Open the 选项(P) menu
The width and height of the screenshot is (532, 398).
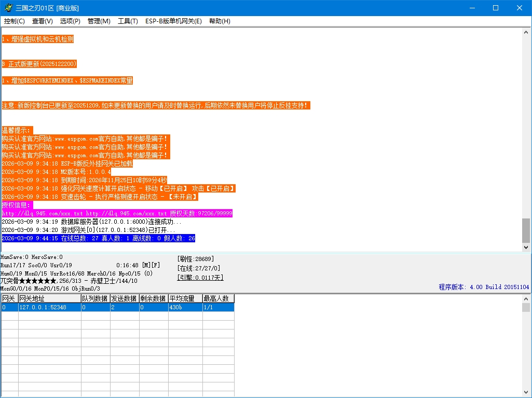[x=70, y=21]
